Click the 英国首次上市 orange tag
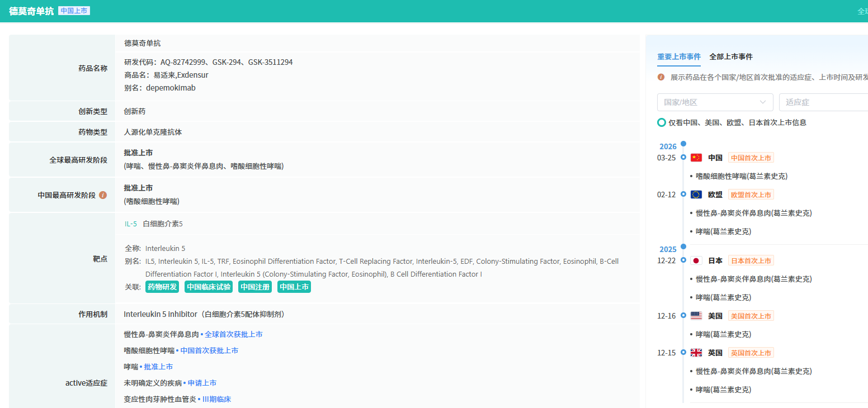Image resolution: width=868 pixels, height=408 pixels. click(751, 353)
